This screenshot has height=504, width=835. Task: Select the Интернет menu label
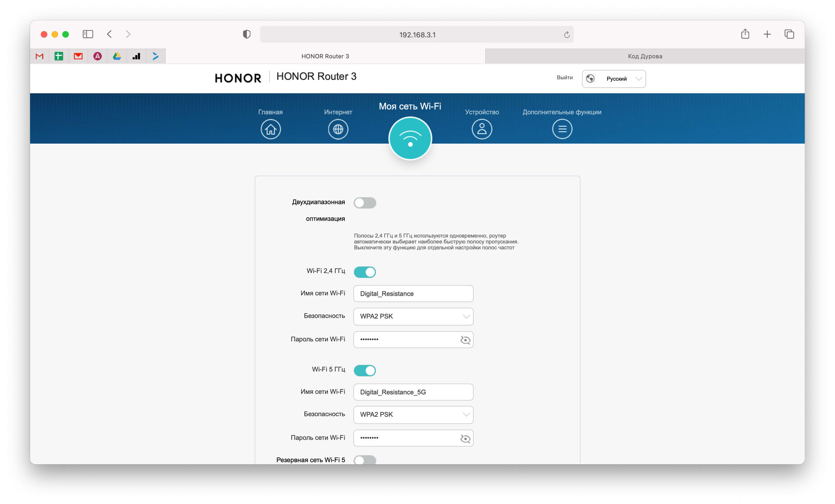click(338, 112)
